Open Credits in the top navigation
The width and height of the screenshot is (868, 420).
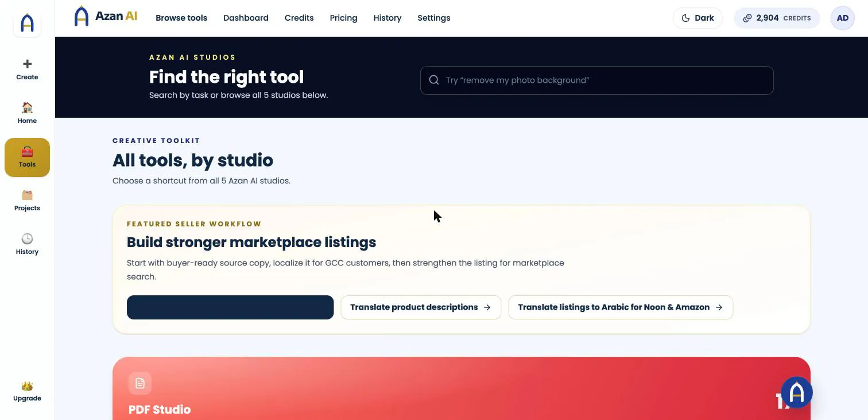click(x=299, y=18)
